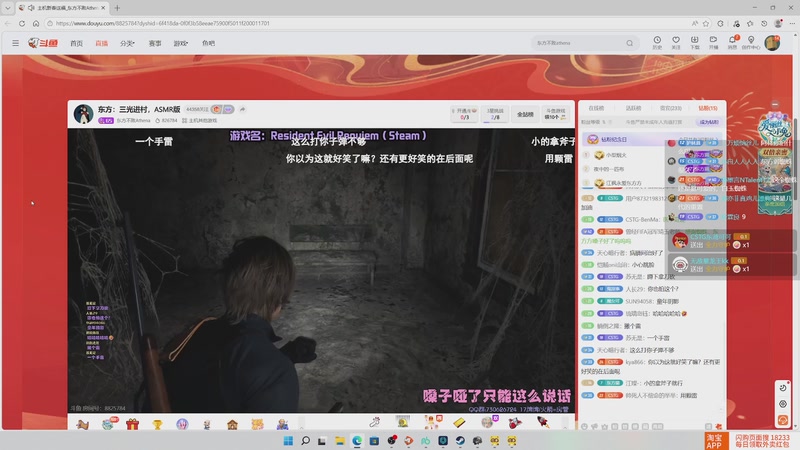Expand the 游戏 games dropdown
This screenshot has height=450, width=800.
tap(181, 43)
